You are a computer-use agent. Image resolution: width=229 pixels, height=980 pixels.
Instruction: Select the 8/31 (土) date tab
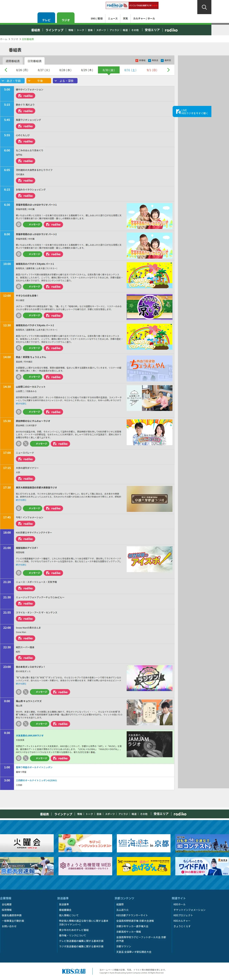[x=130, y=70]
